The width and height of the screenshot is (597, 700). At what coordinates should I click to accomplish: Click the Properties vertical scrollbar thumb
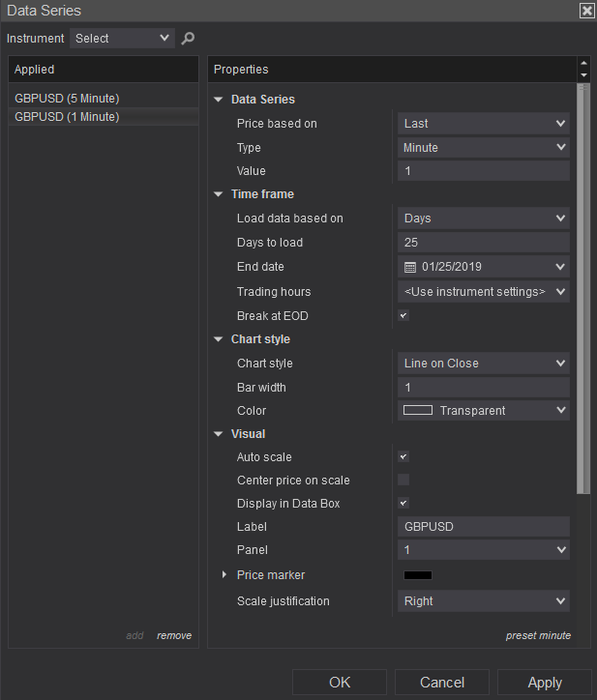click(x=583, y=289)
